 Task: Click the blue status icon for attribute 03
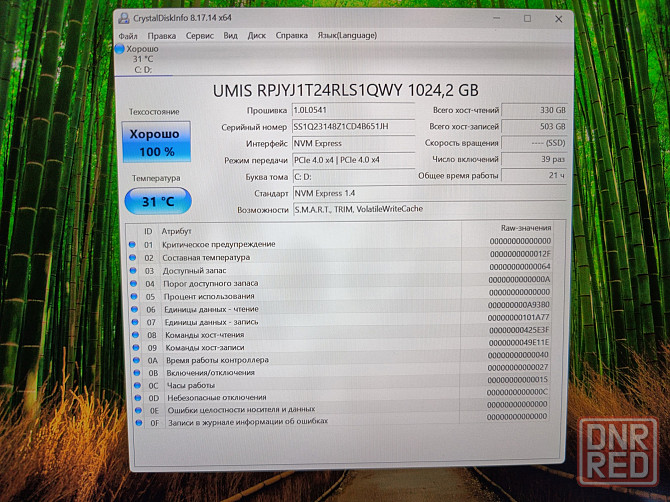[133, 270]
